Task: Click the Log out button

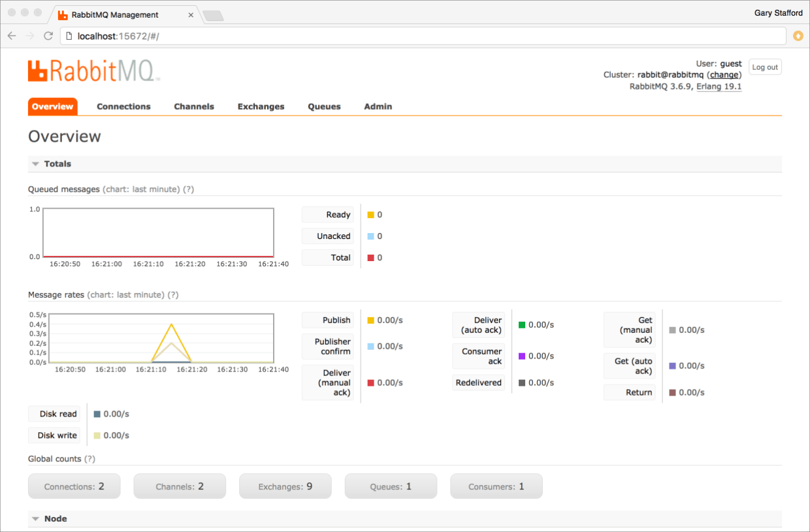Action: (x=765, y=67)
